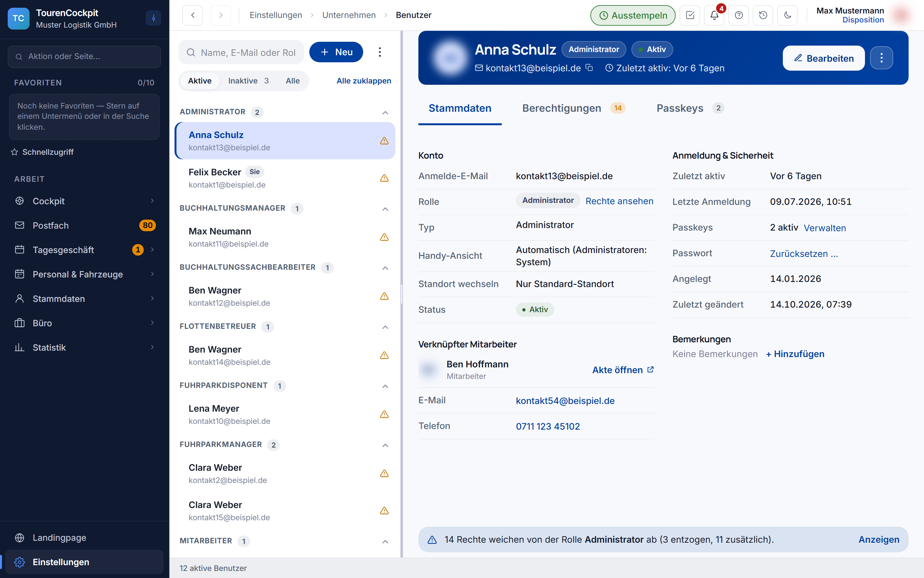Click Bearbeiten to edit Anna Schulz
This screenshot has height=578, width=924.
point(824,58)
